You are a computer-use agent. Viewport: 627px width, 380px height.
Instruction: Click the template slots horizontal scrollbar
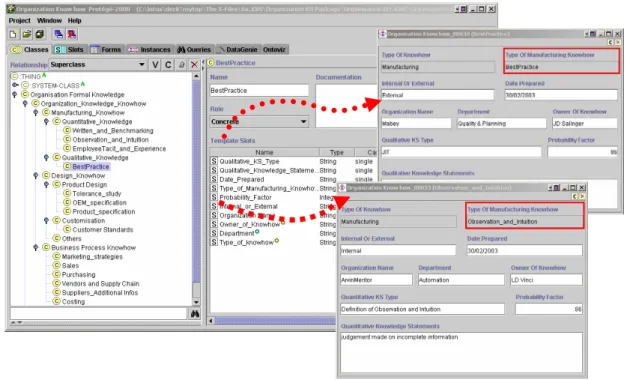pos(272,320)
